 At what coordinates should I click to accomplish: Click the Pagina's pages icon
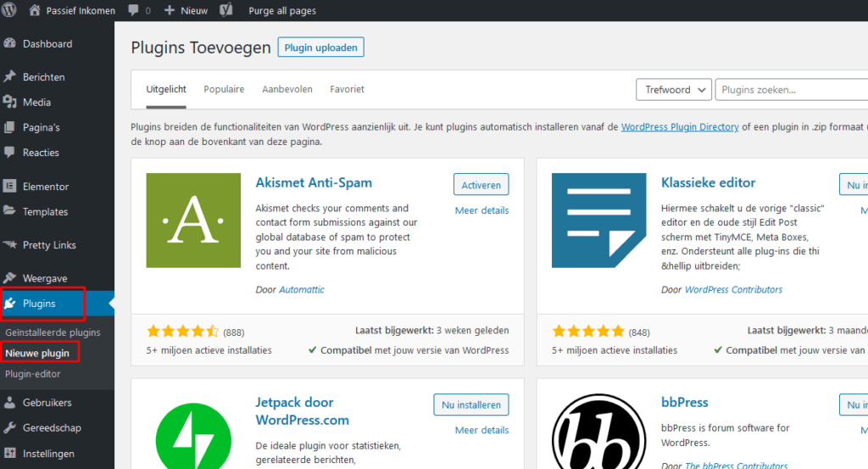(x=9, y=127)
